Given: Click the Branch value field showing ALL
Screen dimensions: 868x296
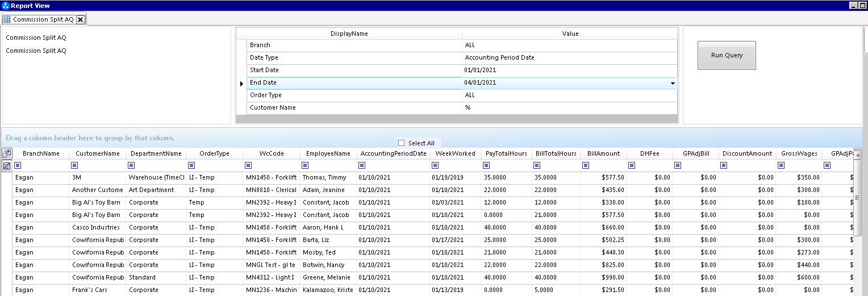Looking at the screenshot, I should pos(570,45).
